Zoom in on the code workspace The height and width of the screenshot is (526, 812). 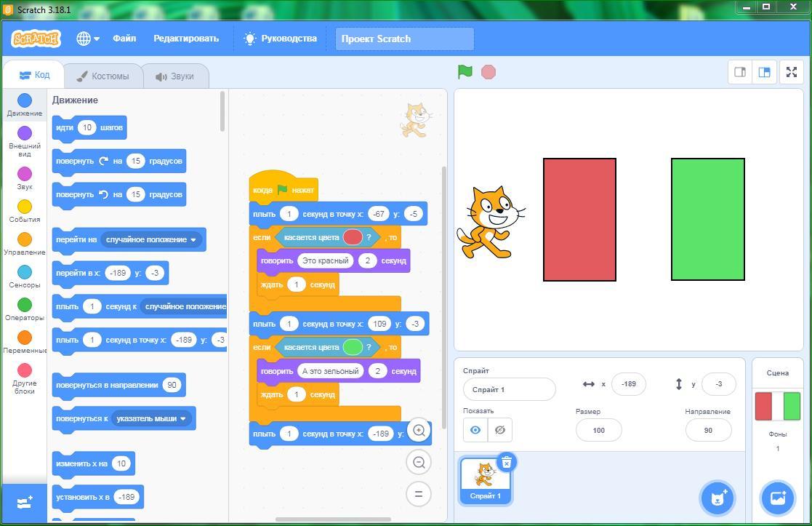419,431
